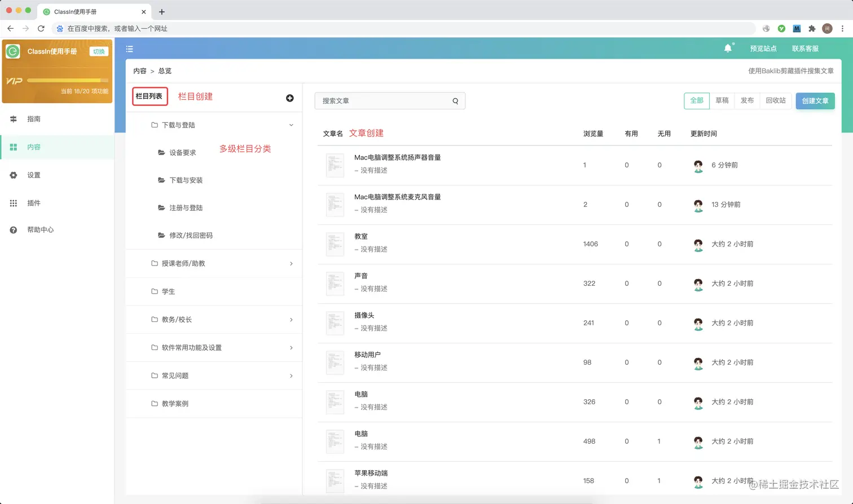This screenshot has height=504, width=853.
Task: Click the 指南 signpost icon
Action: (x=14, y=119)
